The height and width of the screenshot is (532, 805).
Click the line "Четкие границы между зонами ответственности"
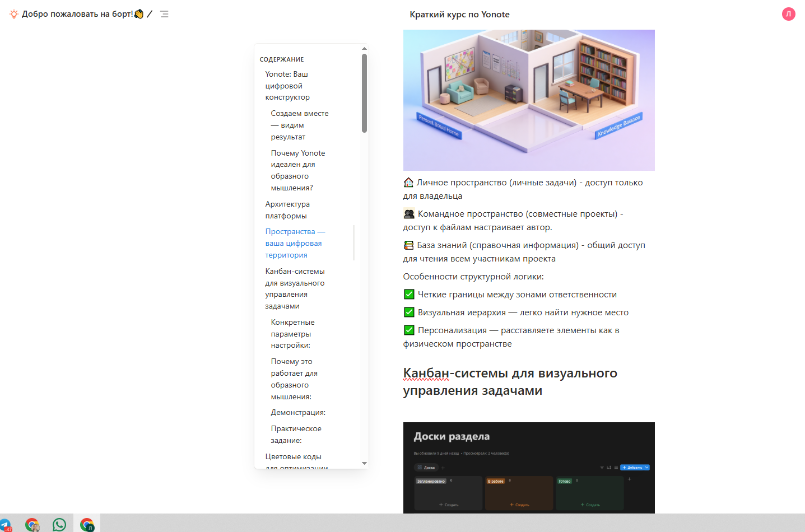tap(517, 295)
